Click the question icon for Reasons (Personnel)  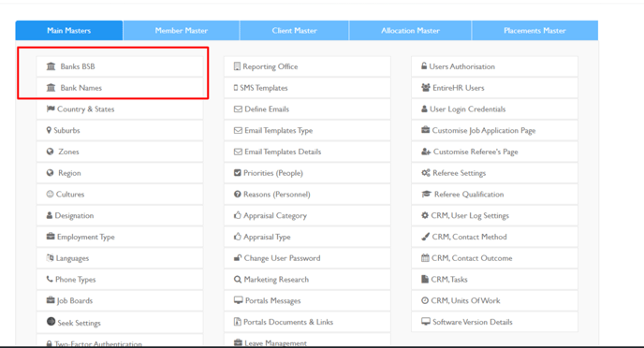[x=238, y=194]
